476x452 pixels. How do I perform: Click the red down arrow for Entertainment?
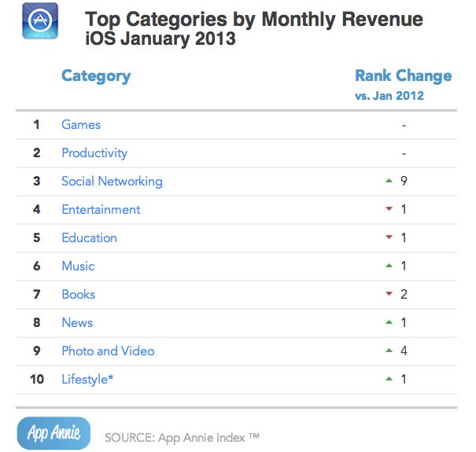389,210
